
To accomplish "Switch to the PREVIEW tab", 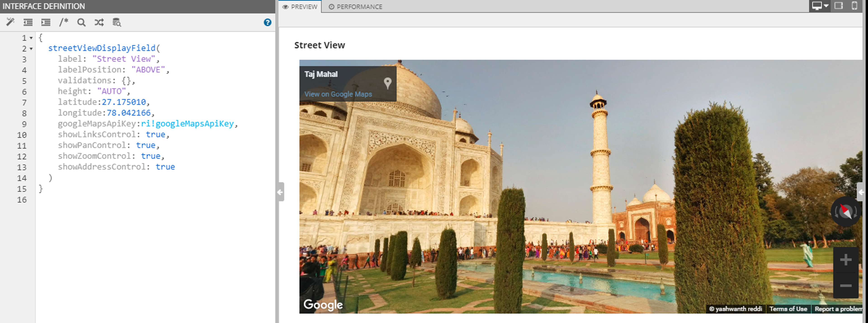I will [x=300, y=7].
